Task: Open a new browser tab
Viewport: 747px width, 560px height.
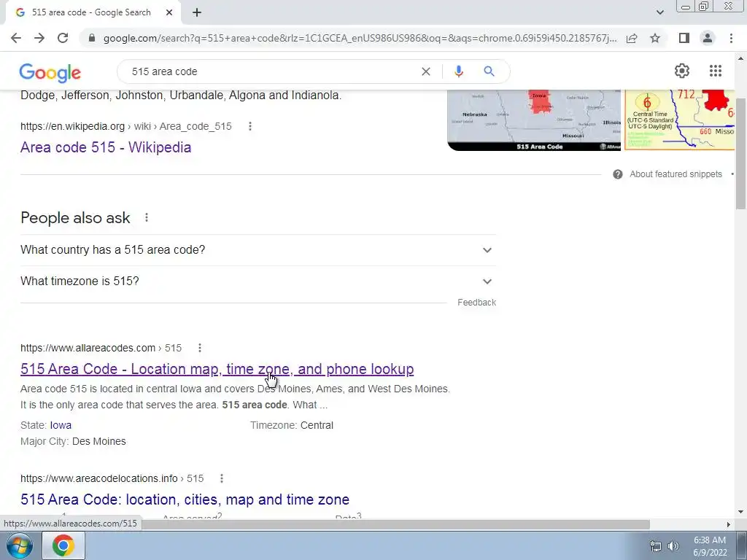Action: point(197,12)
